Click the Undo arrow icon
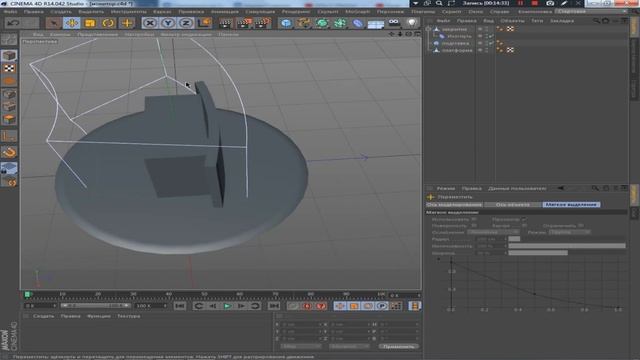The height and width of the screenshot is (360, 640). tap(13, 23)
